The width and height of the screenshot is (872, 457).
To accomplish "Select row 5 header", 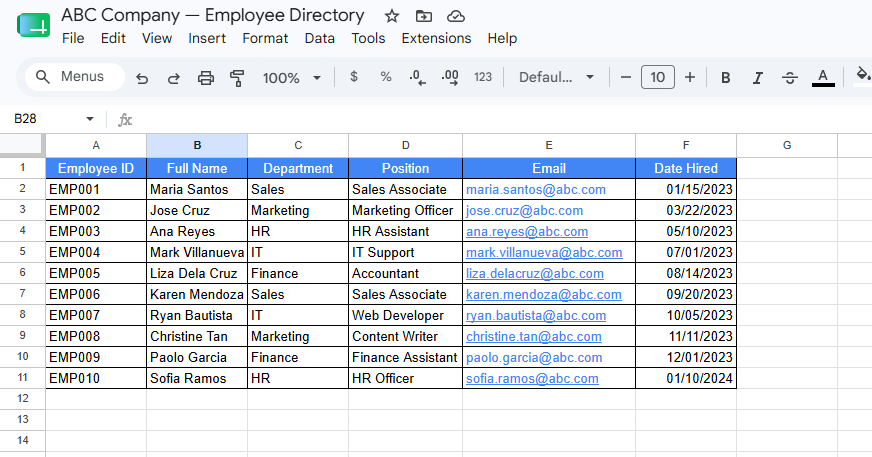I will (x=23, y=252).
